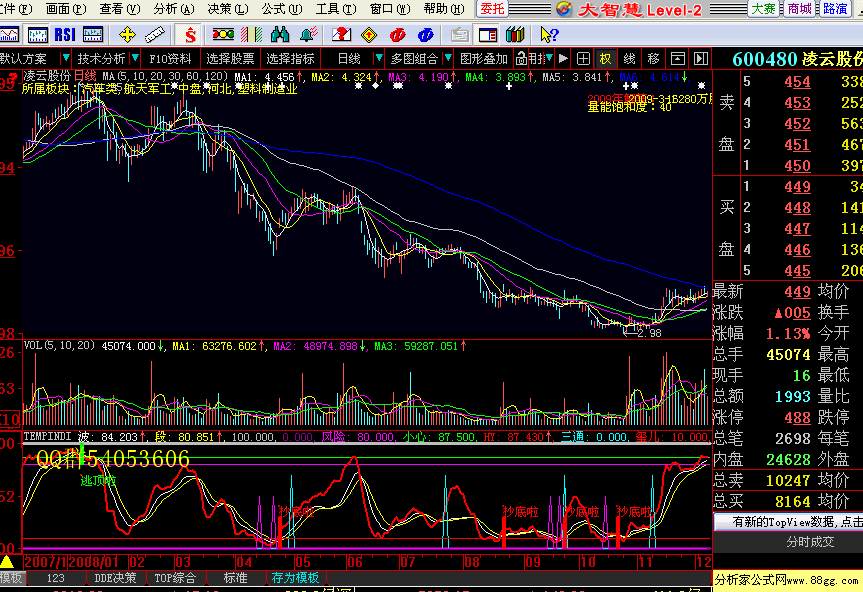Click the 大赛 button
The image size is (863, 592).
pyautogui.click(x=763, y=9)
